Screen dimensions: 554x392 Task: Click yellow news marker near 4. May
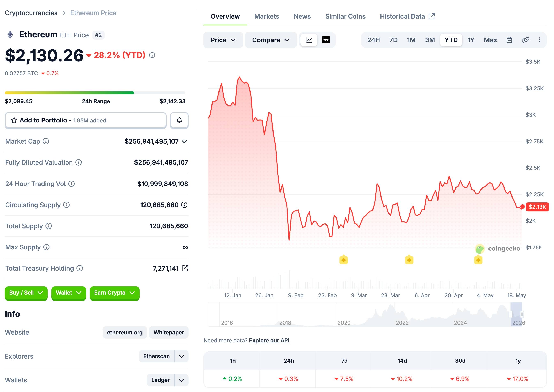(x=478, y=260)
